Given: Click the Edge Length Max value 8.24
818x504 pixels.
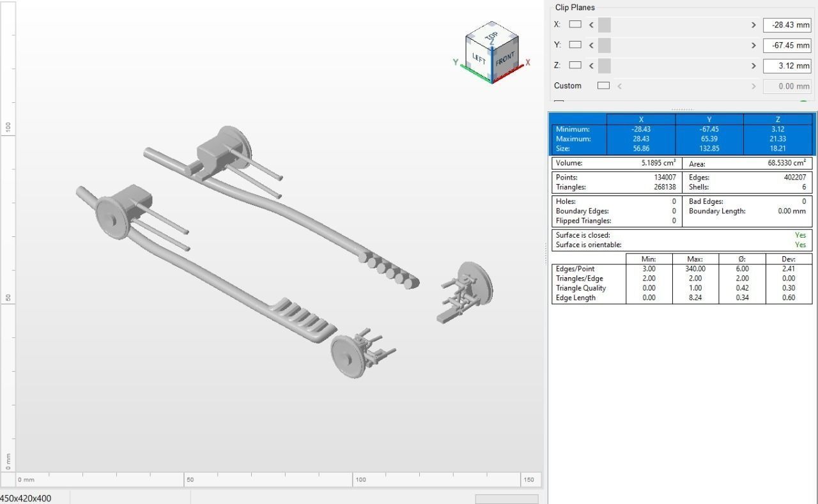Looking at the screenshot, I should (x=695, y=298).
